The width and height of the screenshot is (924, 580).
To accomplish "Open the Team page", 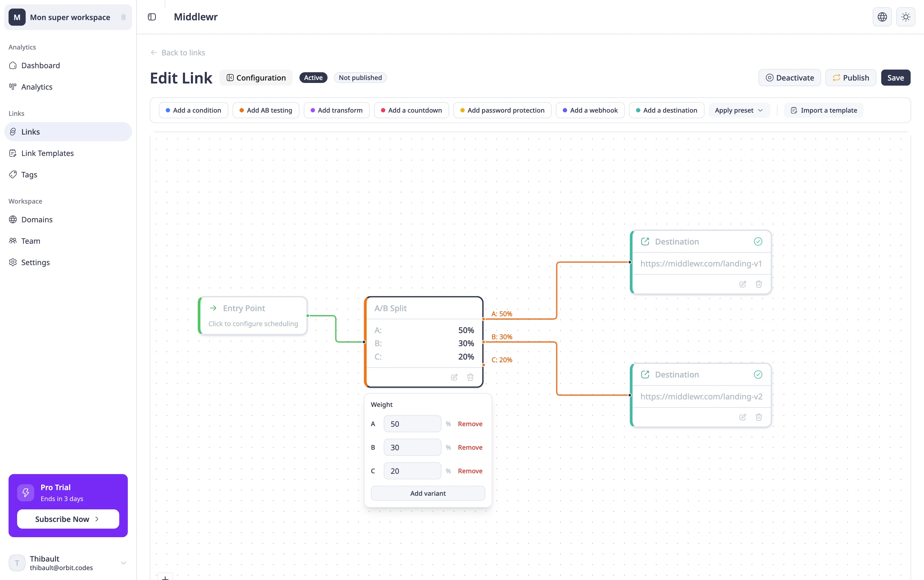I will [68, 241].
